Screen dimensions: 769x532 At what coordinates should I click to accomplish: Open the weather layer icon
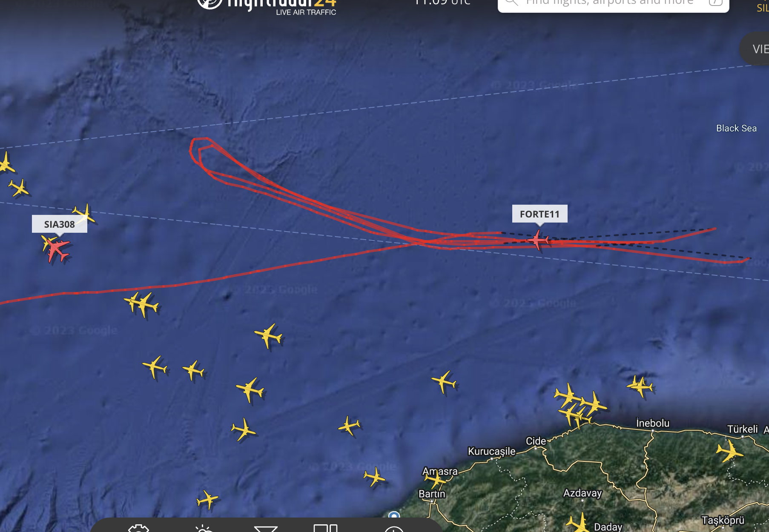click(x=204, y=528)
